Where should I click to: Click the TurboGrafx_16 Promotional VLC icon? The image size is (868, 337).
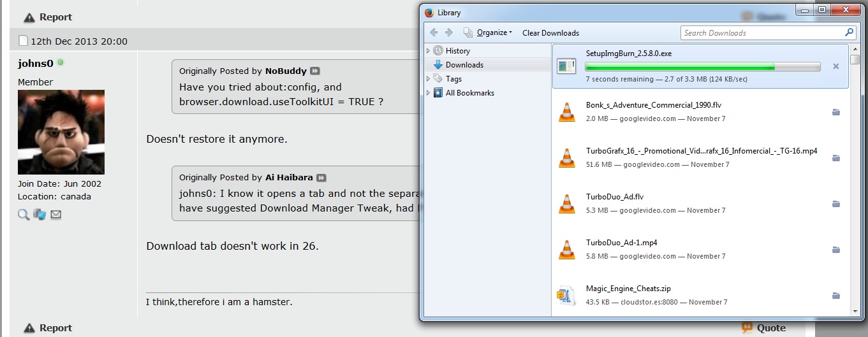pyautogui.click(x=566, y=158)
